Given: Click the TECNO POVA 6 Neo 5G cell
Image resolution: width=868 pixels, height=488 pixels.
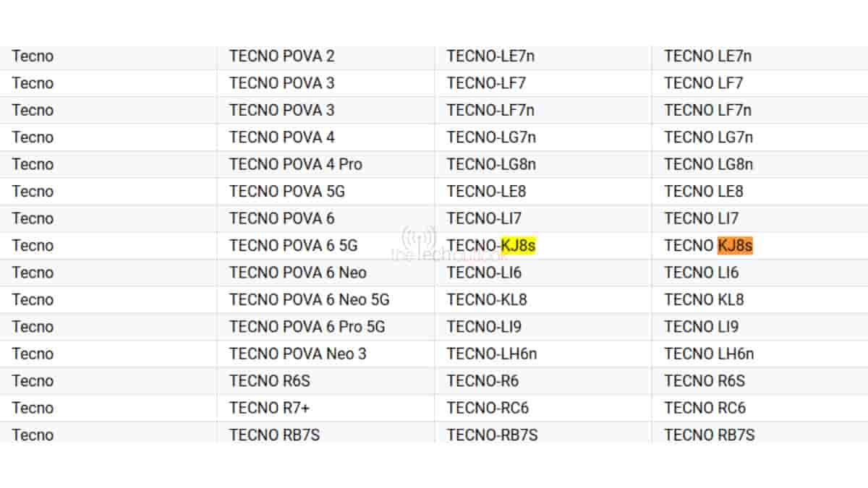Looking at the screenshot, I should click(310, 299).
